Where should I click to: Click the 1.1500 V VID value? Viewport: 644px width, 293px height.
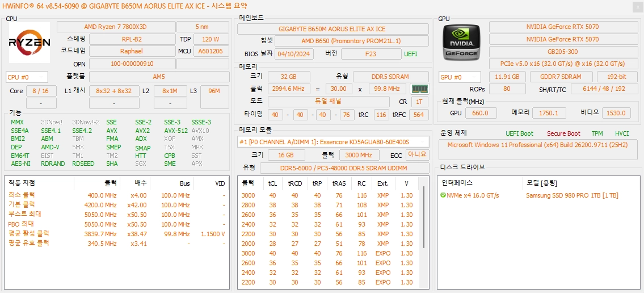(213, 235)
